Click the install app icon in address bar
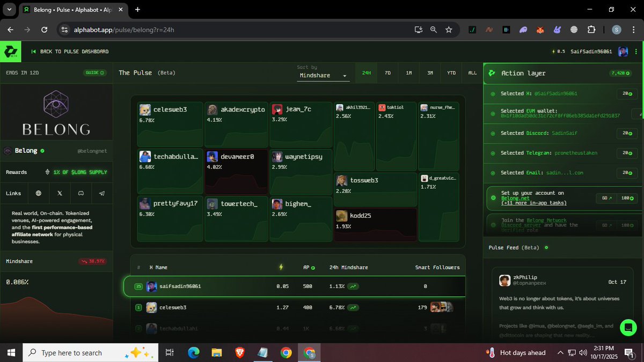 pos(418,29)
